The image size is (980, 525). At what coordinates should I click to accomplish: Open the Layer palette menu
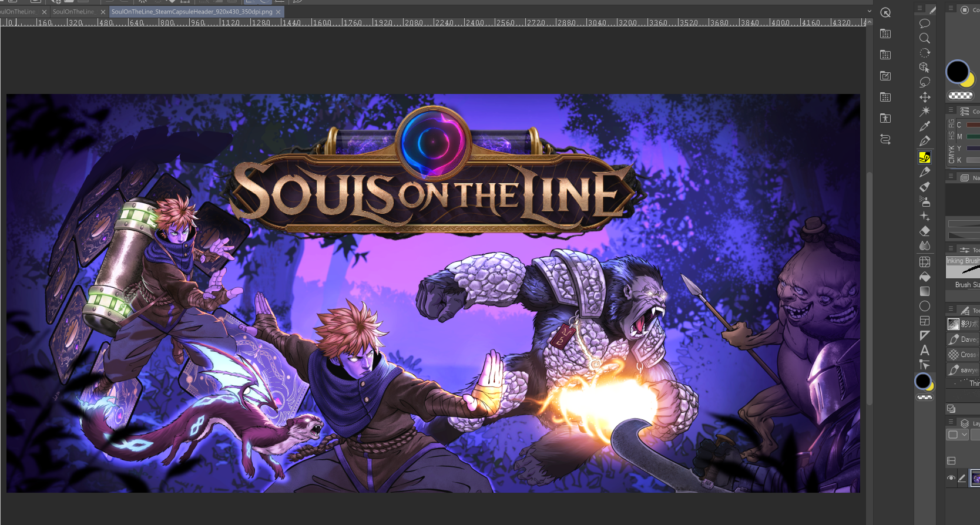[x=951, y=422]
